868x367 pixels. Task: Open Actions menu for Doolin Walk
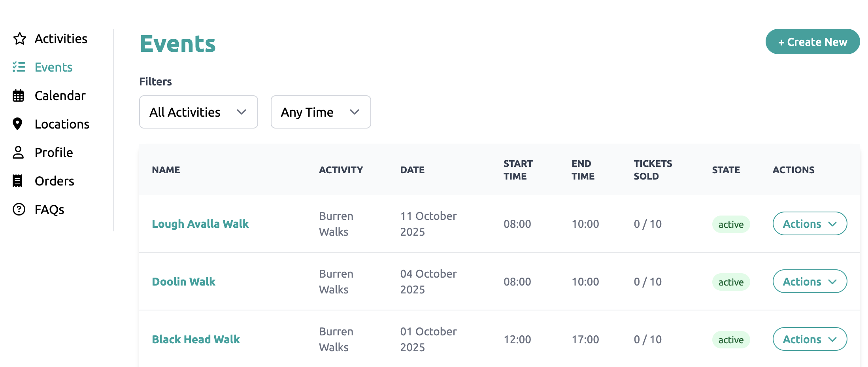810,282
